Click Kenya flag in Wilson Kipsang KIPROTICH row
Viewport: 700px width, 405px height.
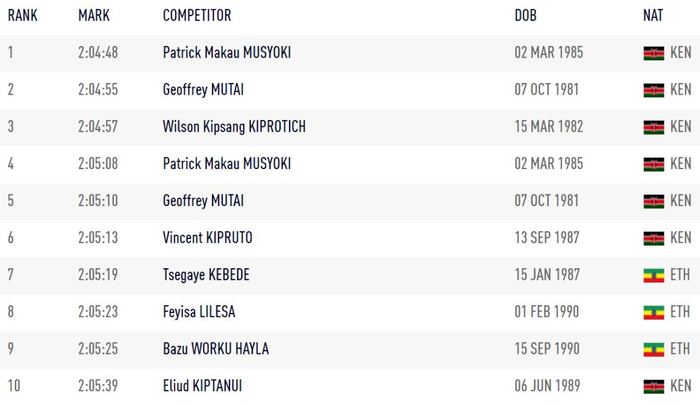coord(653,127)
